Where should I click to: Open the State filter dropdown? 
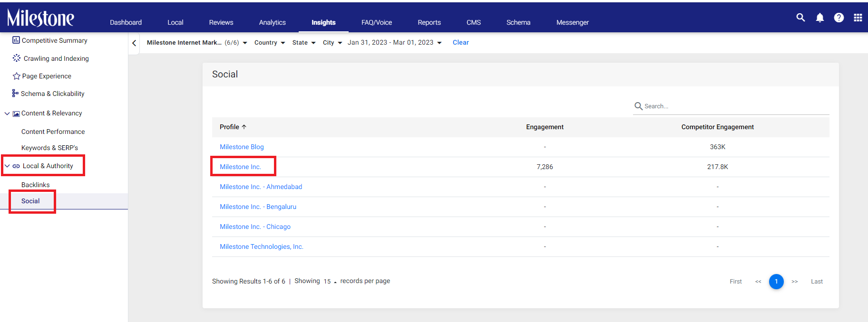click(x=304, y=43)
